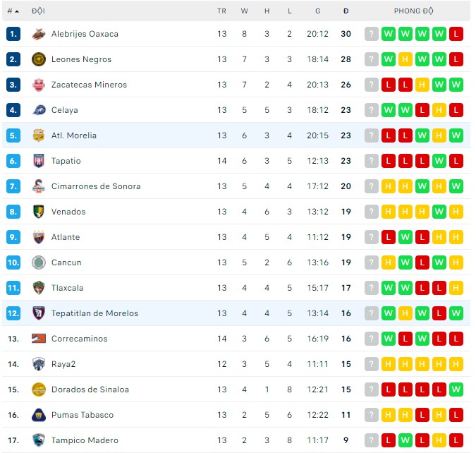Image resolution: width=476 pixels, height=453 pixels.
Task: Sort table by the TR matches column
Action: click(222, 11)
